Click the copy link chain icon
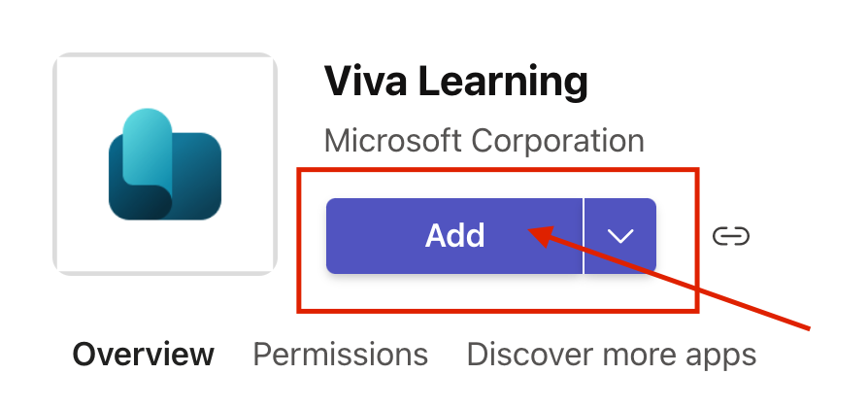Viewport: 868px width, 408px height. pos(731,236)
